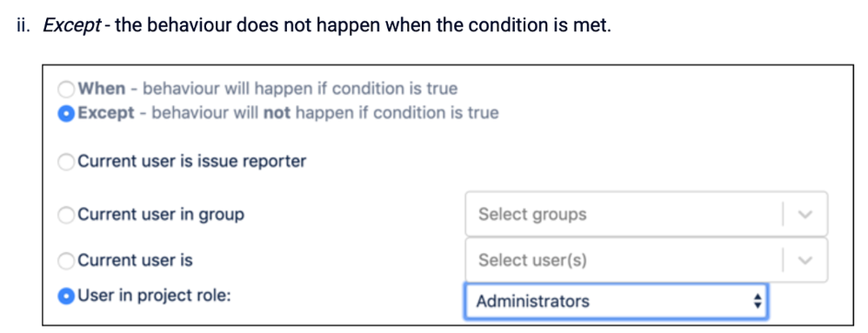Click the Administrators select up-down arrows
868x333 pixels.
758,302
